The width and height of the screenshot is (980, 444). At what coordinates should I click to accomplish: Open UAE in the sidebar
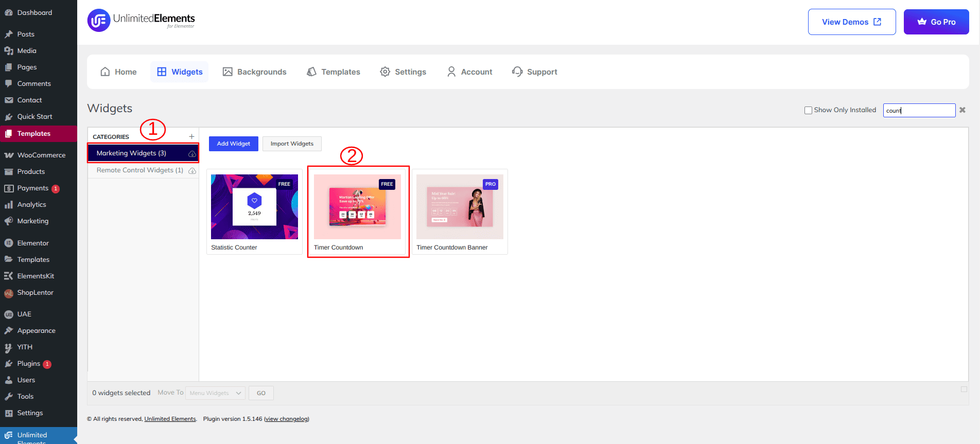tap(39, 314)
